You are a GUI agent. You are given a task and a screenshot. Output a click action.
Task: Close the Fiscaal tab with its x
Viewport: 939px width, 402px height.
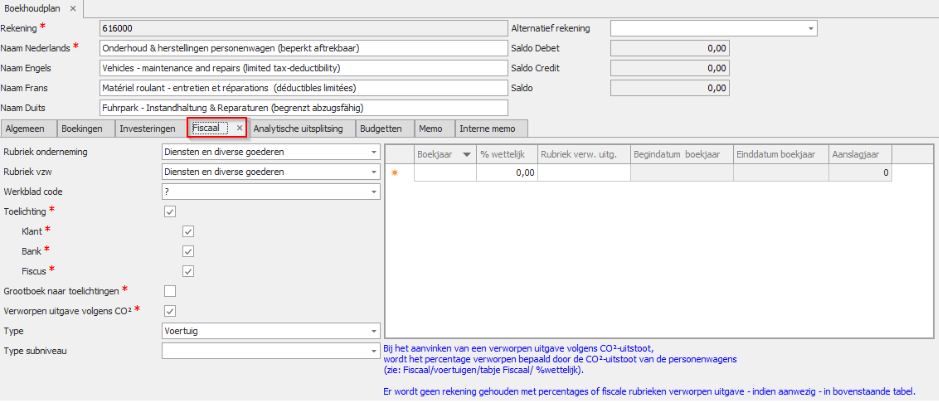(239, 128)
